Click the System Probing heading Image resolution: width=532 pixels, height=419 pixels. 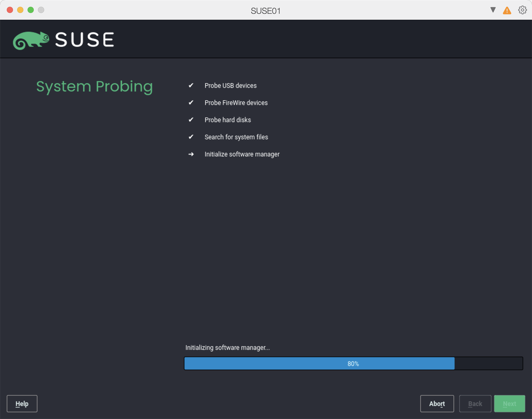pyautogui.click(x=95, y=87)
